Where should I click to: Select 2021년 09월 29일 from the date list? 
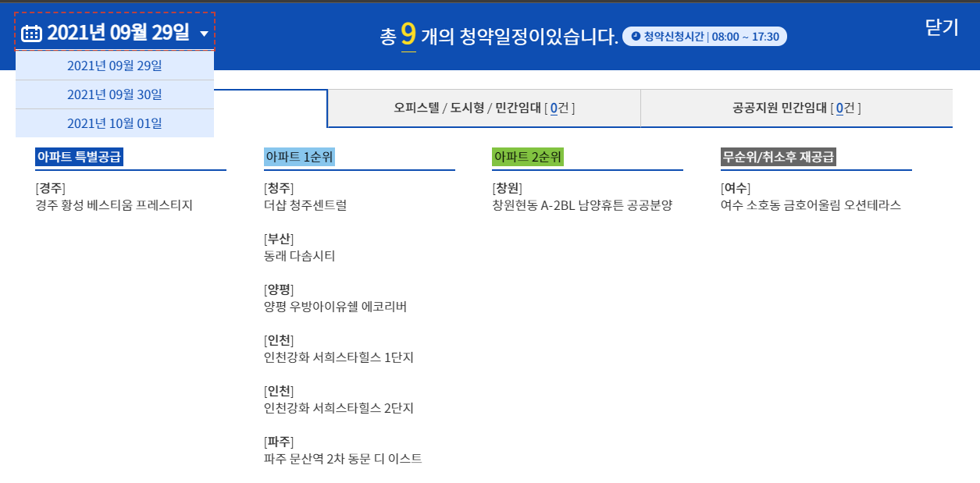115,66
